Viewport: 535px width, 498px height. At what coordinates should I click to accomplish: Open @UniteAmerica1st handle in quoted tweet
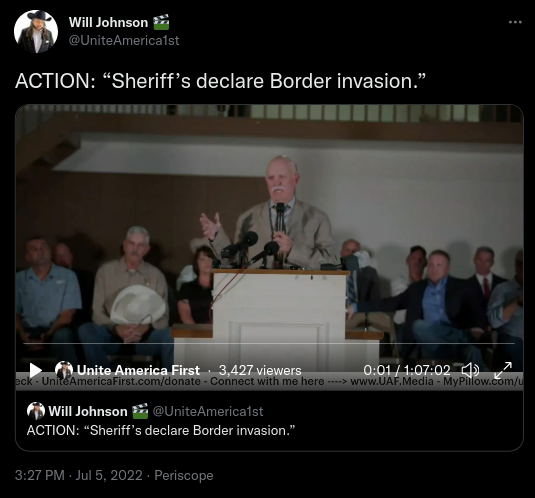(208, 411)
